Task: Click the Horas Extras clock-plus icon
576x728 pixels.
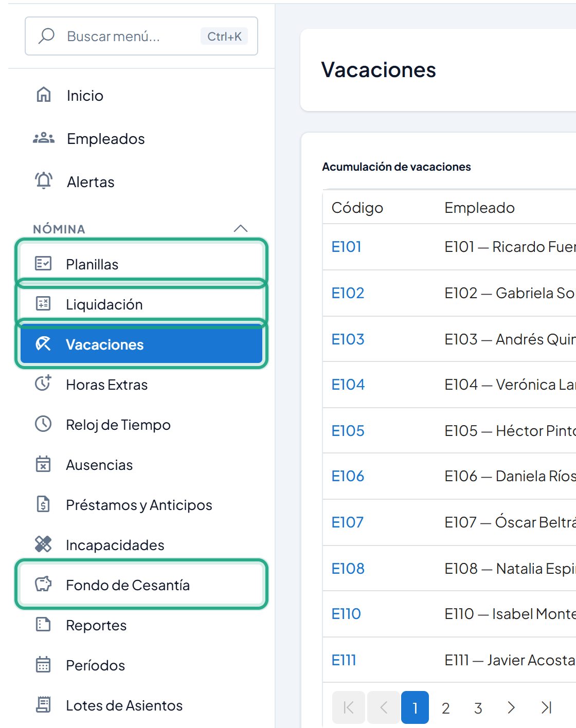Action: (x=43, y=384)
